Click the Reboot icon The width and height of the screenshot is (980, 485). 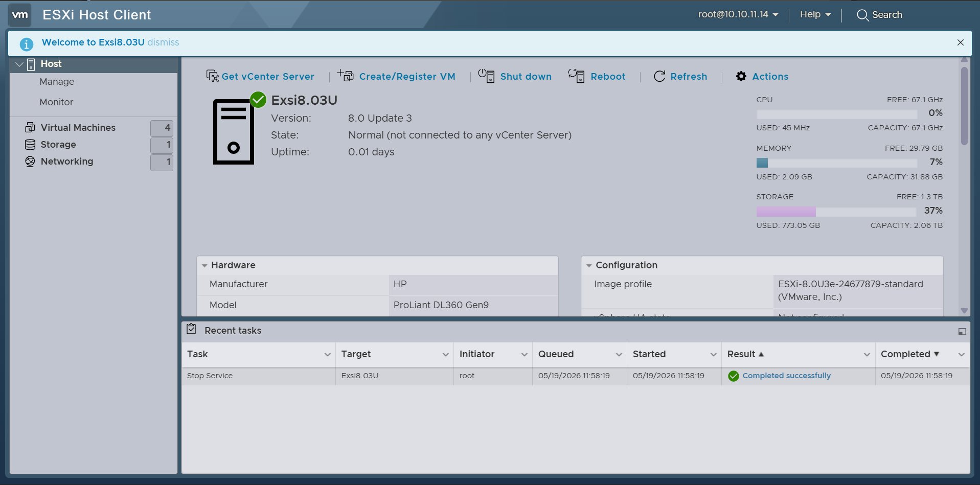click(x=576, y=76)
